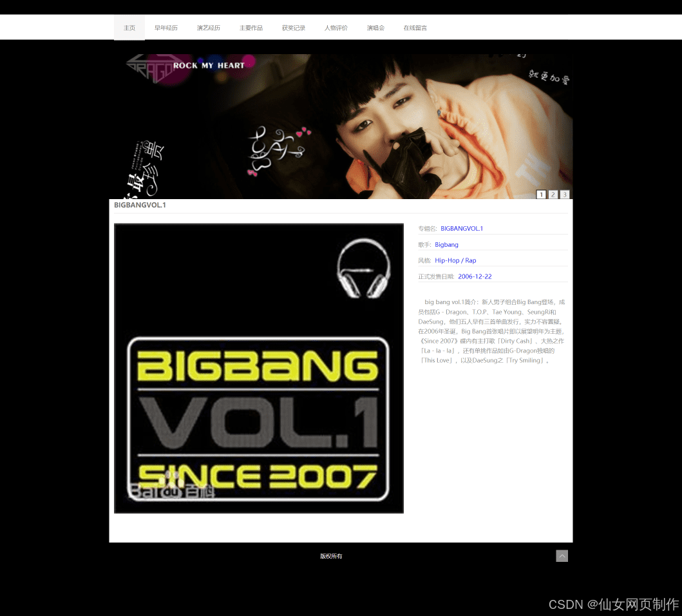Go to the 演唱会 page
Screen dimensions: 682x616
click(x=375, y=28)
